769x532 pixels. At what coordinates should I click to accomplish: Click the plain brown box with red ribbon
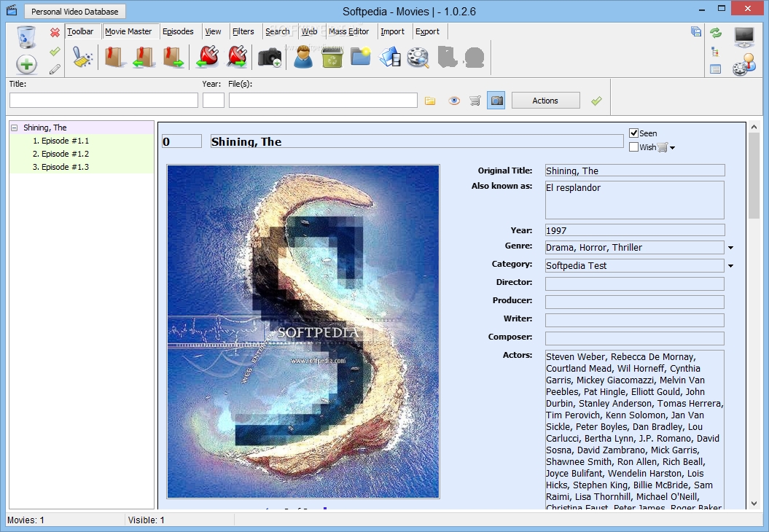pos(114,57)
